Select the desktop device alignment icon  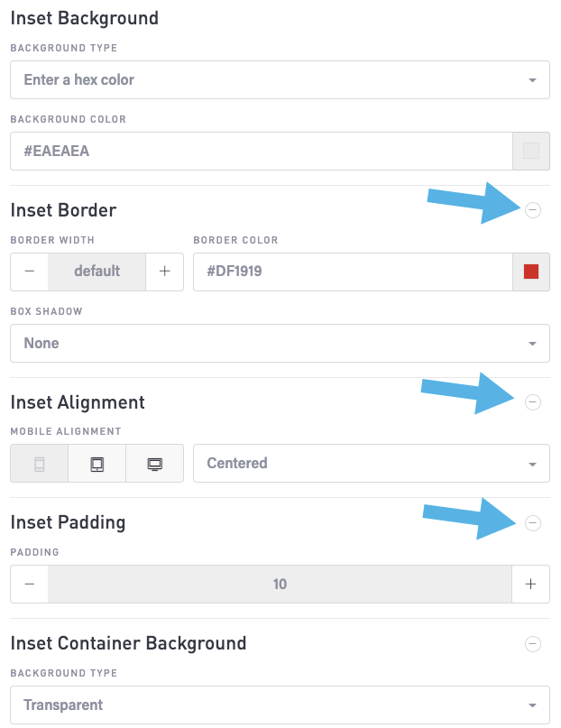click(x=154, y=464)
